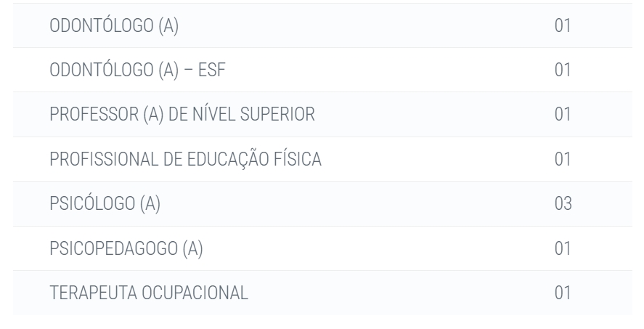Select PROFESSOR (A) DE NÍVEL SUPERIOR text
644x329 pixels.
point(182,114)
